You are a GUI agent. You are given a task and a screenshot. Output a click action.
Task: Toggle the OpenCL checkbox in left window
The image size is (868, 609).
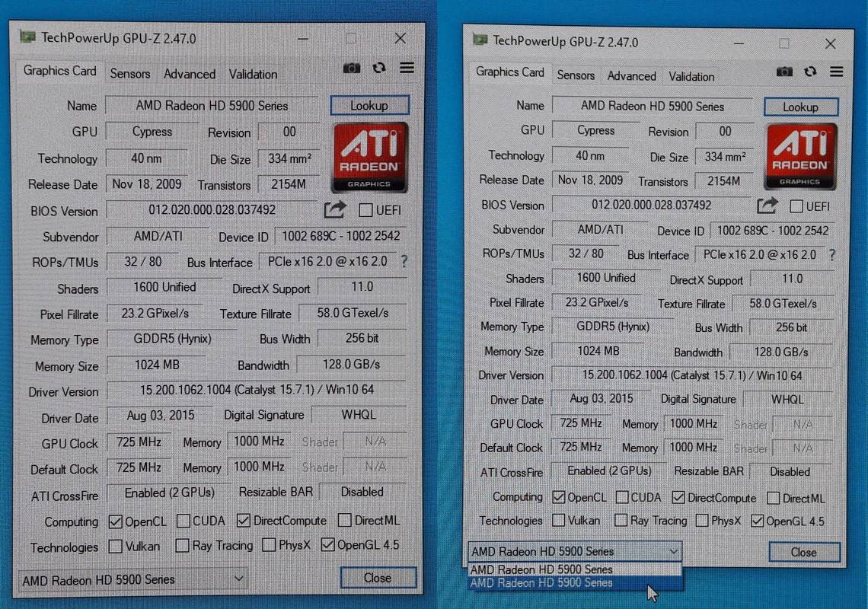tap(115, 521)
